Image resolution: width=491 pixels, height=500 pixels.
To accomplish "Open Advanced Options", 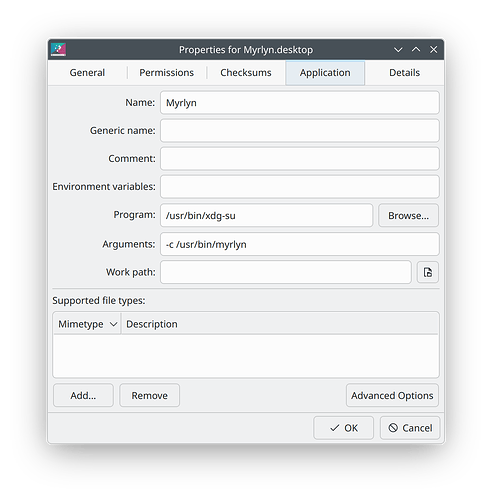I will (392, 395).
